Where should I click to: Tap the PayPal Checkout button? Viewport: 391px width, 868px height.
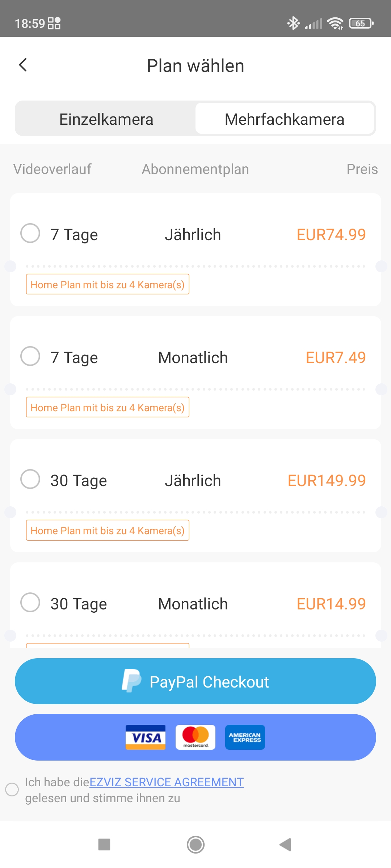point(209,682)
